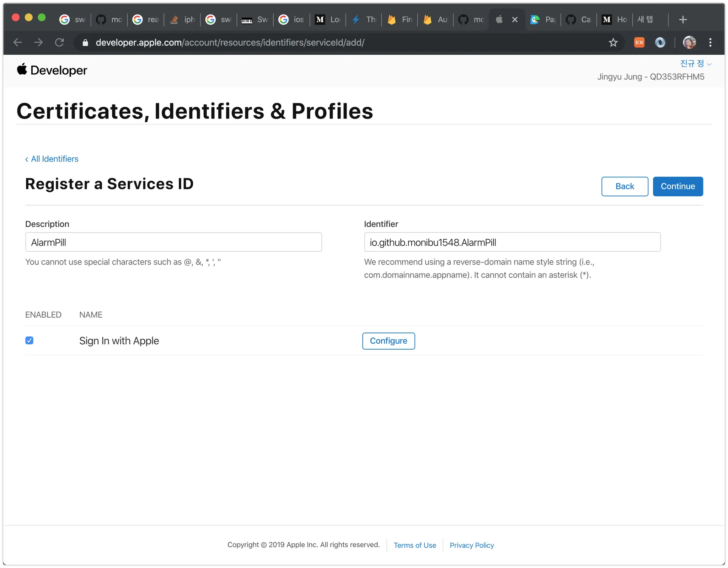Click the browser reload icon
Screen dimensions: 728x568
(59, 43)
